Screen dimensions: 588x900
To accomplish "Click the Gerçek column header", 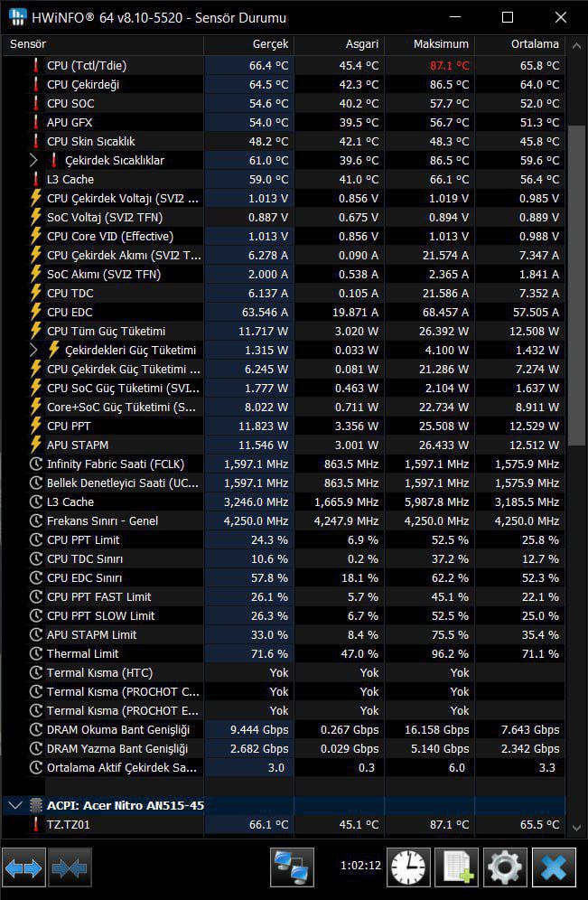I will 249,44.
